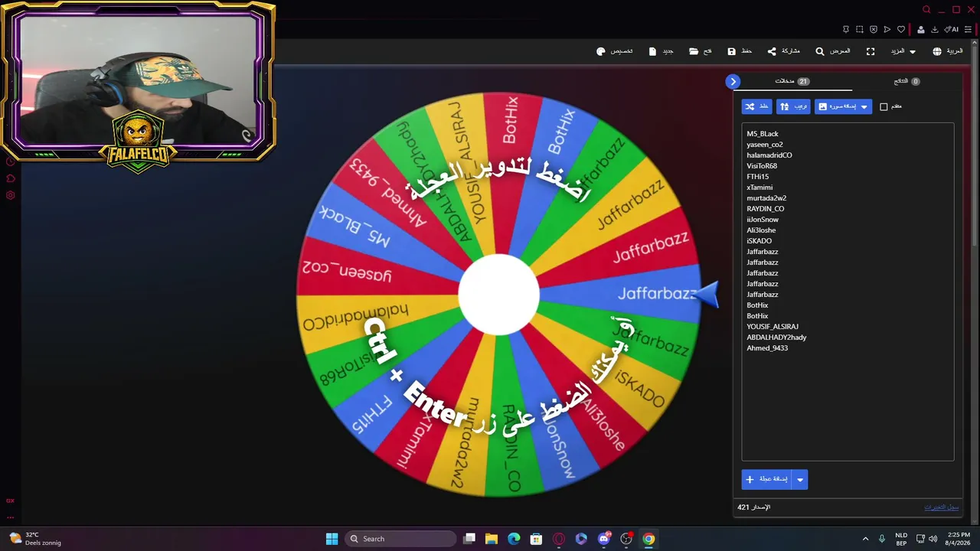The height and width of the screenshot is (551, 980).
Task: Show hidden system tray icons
Action: [865, 539]
